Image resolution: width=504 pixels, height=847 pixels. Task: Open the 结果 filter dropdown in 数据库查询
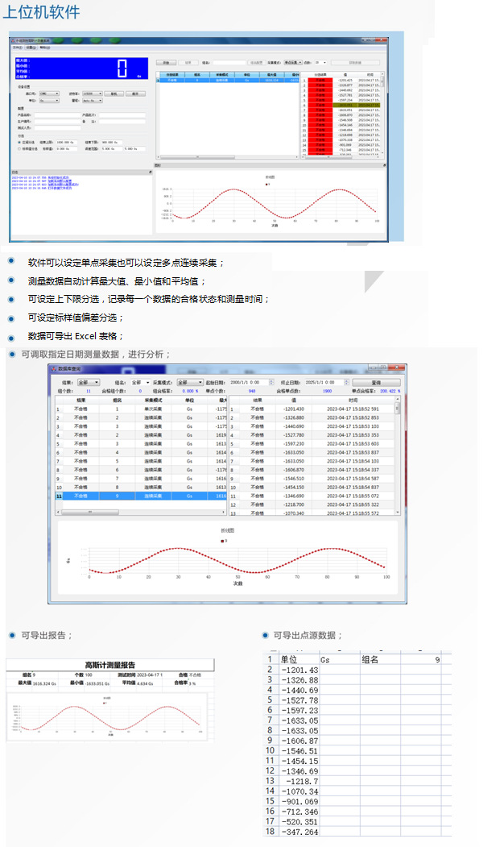click(89, 383)
